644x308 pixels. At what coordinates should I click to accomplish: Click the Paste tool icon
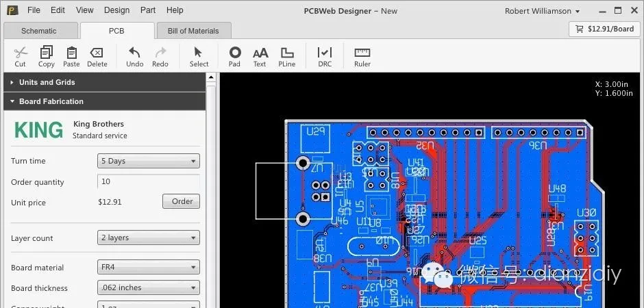click(71, 53)
